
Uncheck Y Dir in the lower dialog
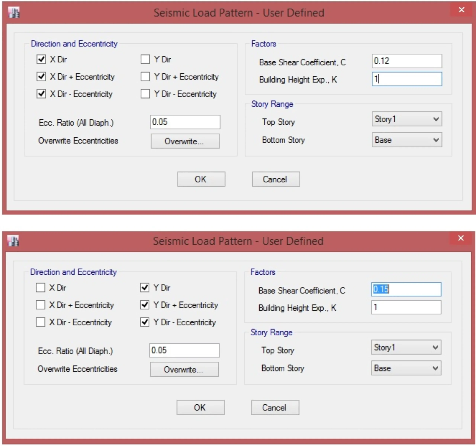click(144, 287)
